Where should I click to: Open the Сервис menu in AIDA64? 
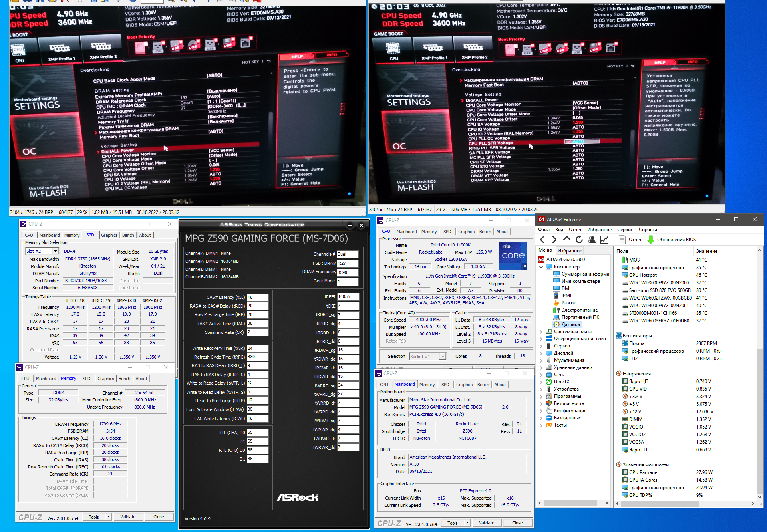[625, 230]
